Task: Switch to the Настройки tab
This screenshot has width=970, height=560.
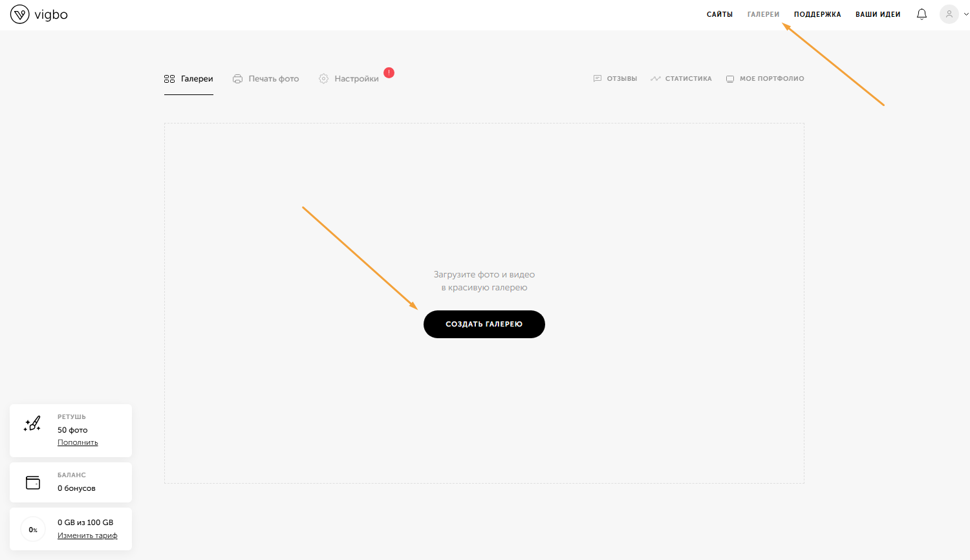Action: 356,79
